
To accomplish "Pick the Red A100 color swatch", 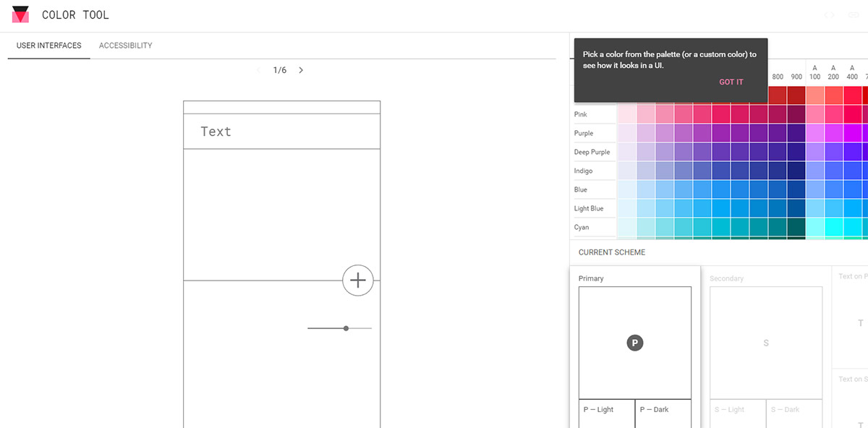I will pos(815,95).
